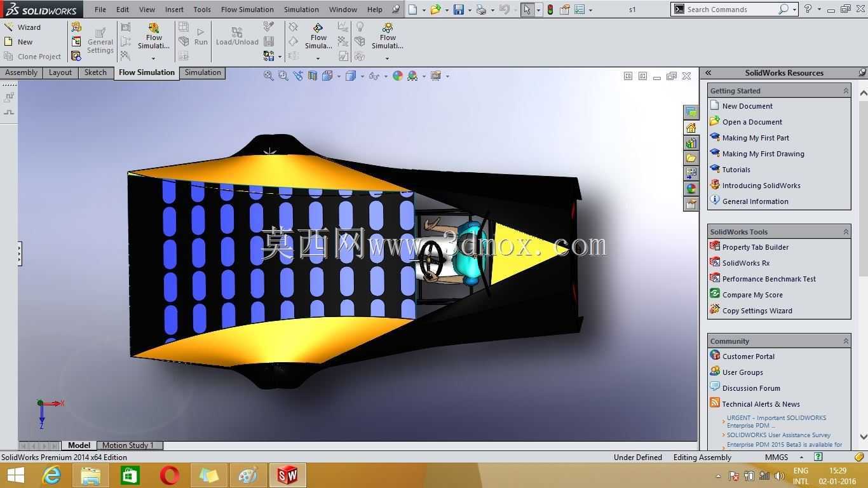Image resolution: width=868 pixels, height=488 pixels.
Task: Toggle the menu bar pin icon
Action: (397, 10)
